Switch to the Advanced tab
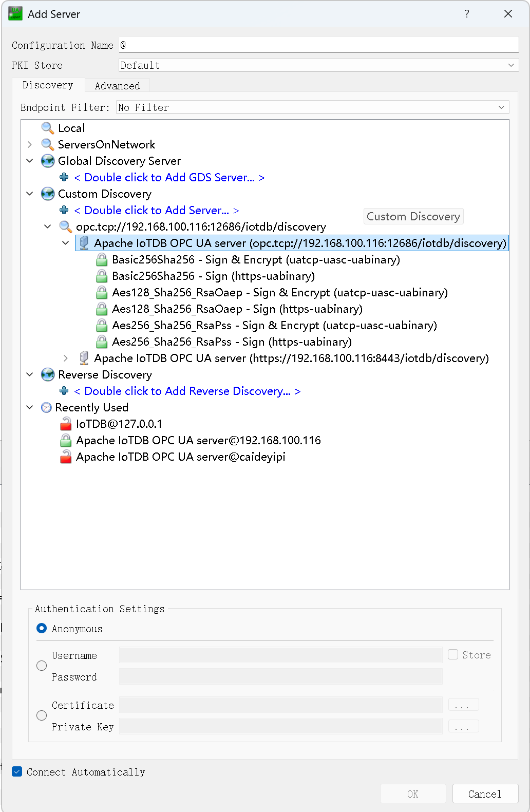The image size is (530, 812). pyautogui.click(x=117, y=86)
